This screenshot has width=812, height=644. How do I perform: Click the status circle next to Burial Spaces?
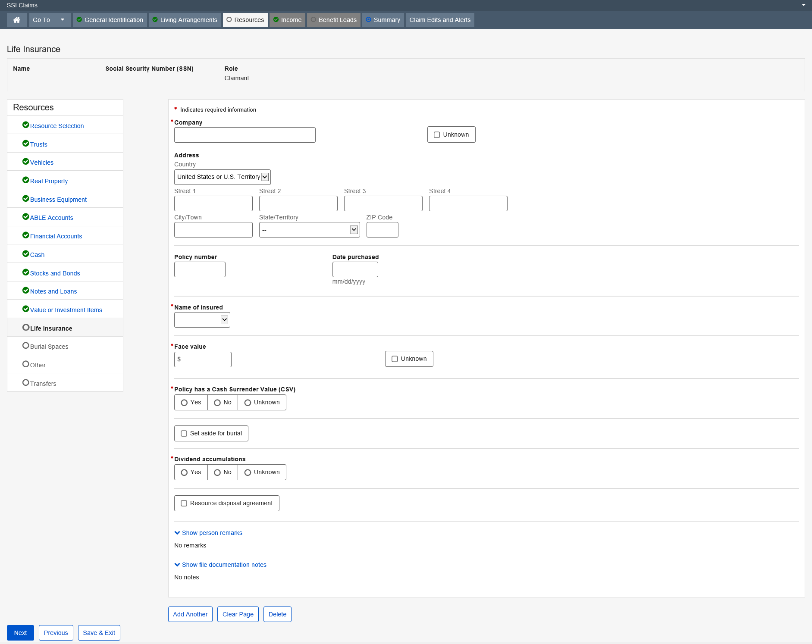tap(25, 346)
